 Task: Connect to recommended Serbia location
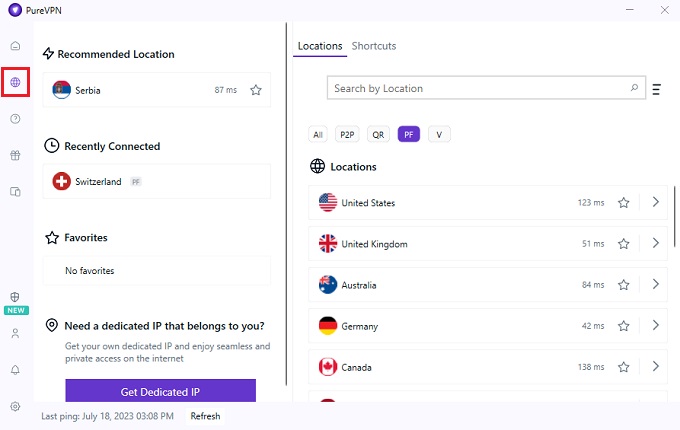[157, 90]
